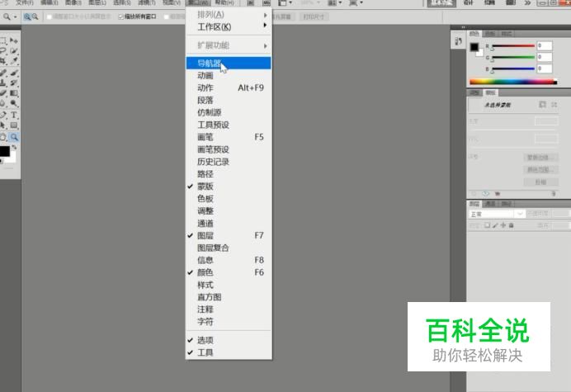Screen dimensions: 571x392
Task: Toggle 蒙版 panel in Window menu
Action: 229,187
